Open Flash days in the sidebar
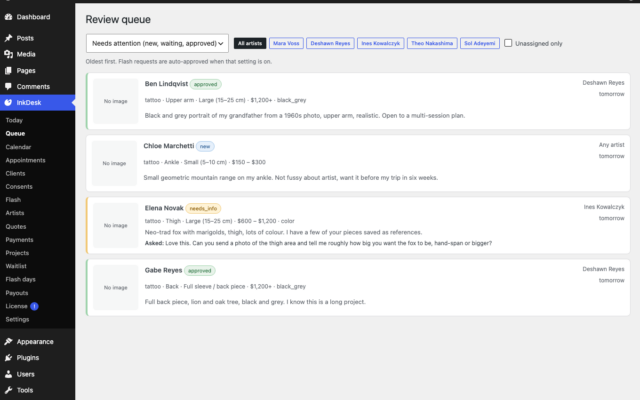 [x=20, y=280]
